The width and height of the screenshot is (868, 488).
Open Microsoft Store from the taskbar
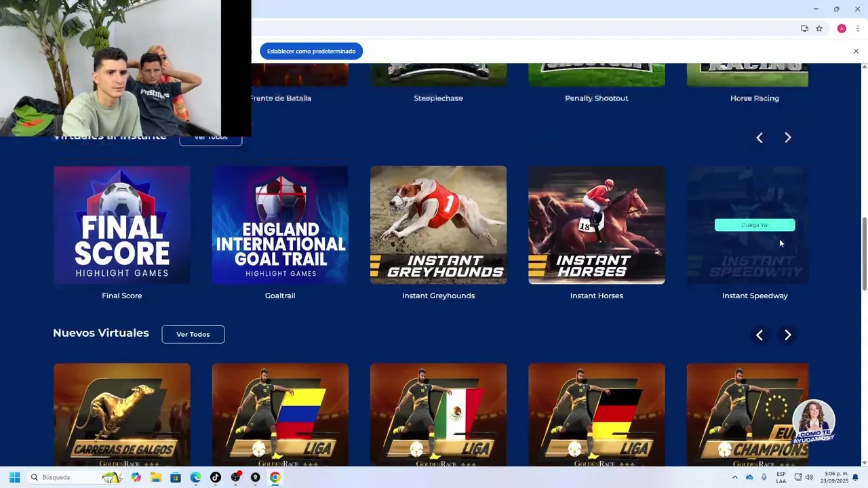click(x=176, y=477)
